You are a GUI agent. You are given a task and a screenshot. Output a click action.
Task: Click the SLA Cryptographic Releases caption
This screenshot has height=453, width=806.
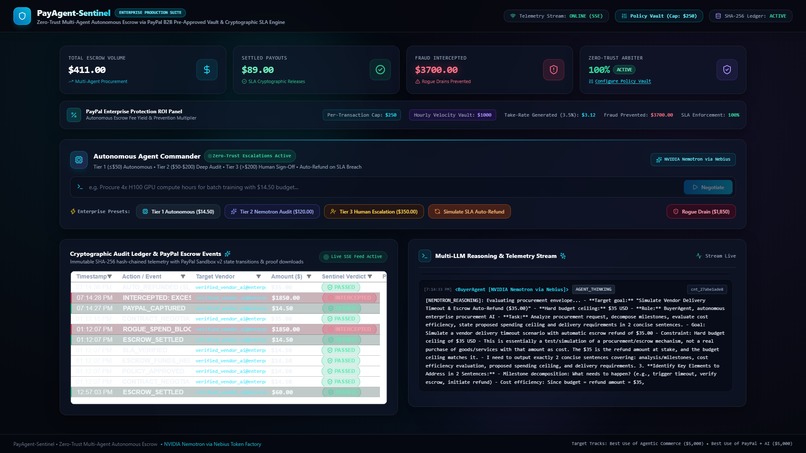tap(276, 81)
